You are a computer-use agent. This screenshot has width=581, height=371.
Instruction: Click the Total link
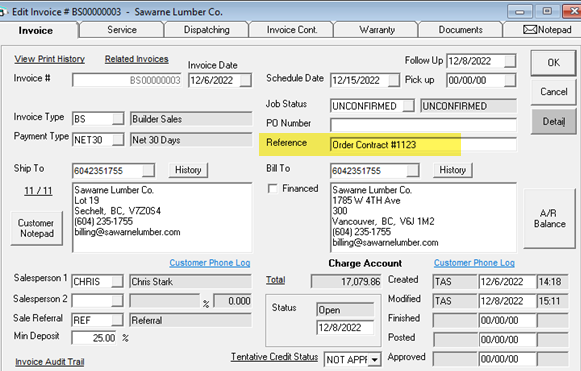[x=276, y=280]
